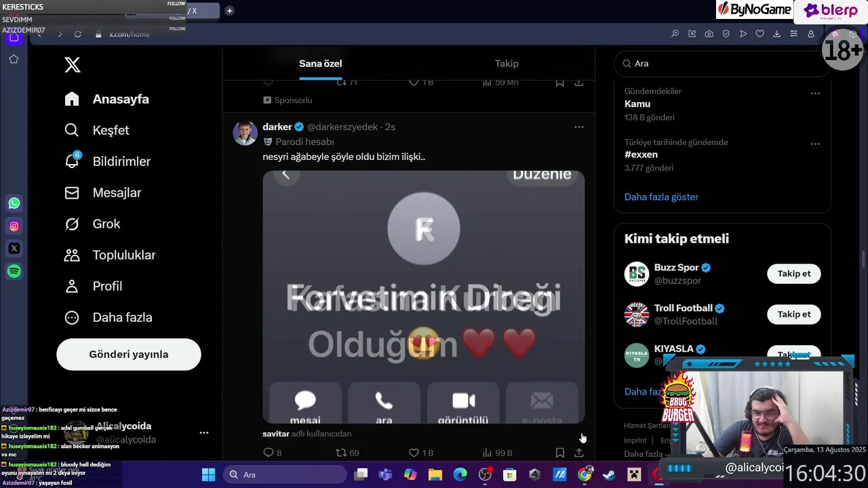Go forward in browser history
Image resolution: width=868 pixels, height=488 pixels.
pyautogui.click(x=60, y=34)
